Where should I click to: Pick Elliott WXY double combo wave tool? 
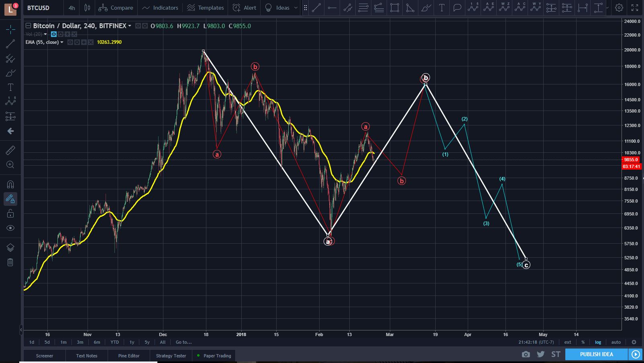[x=536, y=8]
